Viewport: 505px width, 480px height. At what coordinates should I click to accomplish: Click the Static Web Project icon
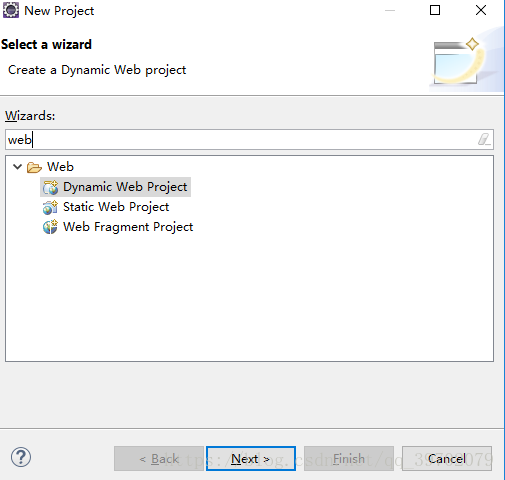pos(50,207)
